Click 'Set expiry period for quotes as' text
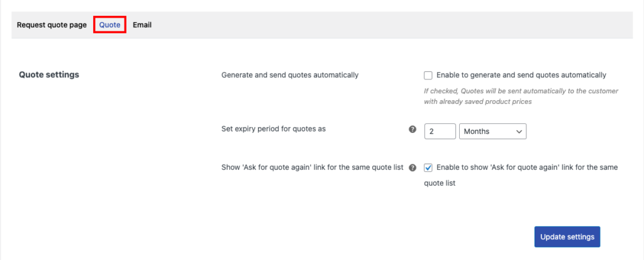The width and height of the screenshot is (644, 260). [x=278, y=129]
